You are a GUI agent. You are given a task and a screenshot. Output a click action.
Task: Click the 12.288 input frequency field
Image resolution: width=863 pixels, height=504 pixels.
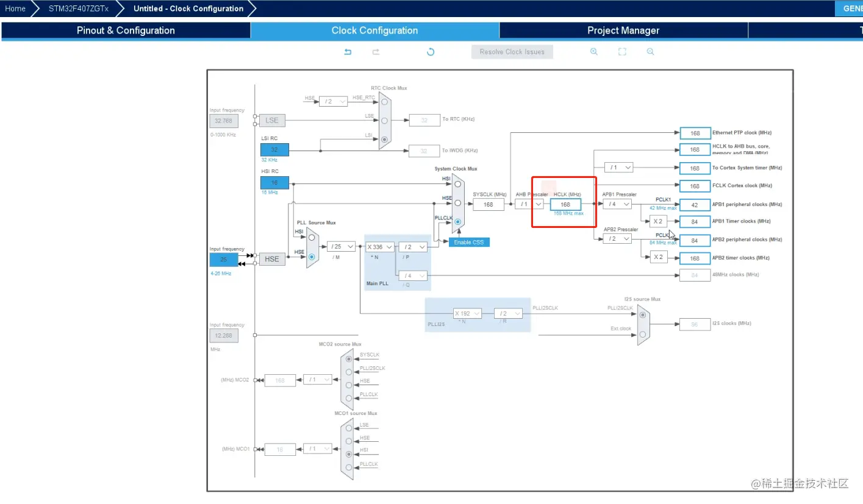coord(224,335)
